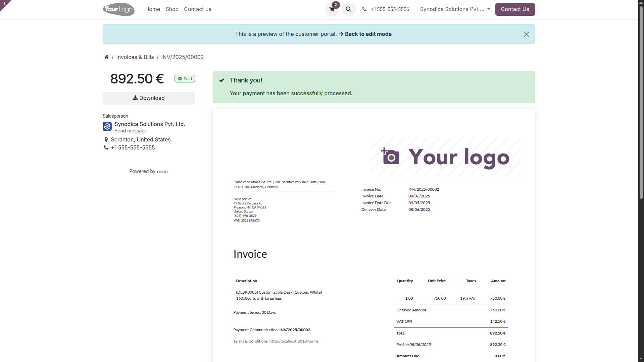
Task: Open the Contact us menu item
Action: coord(198,9)
